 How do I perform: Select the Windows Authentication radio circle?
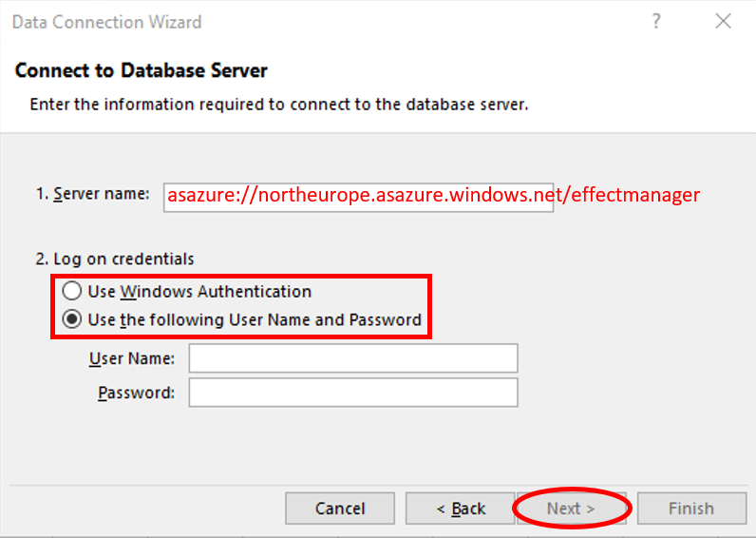click(72, 292)
